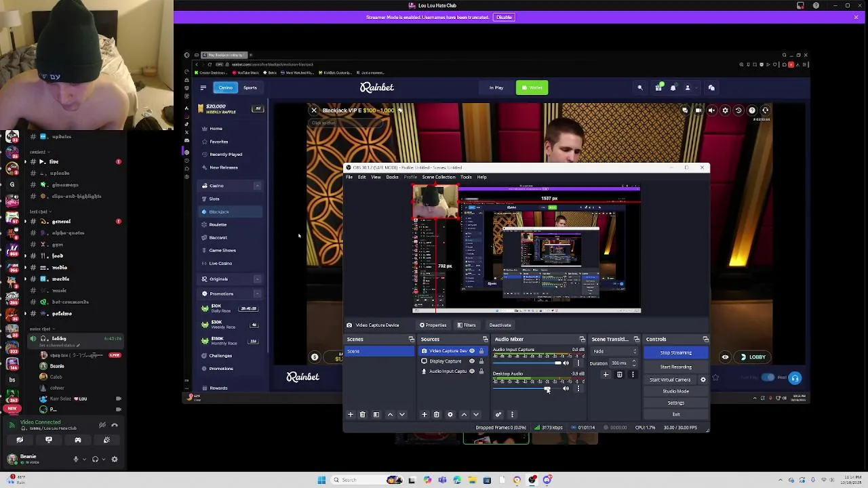
Task: Open OBS Edit menu
Action: [362, 177]
